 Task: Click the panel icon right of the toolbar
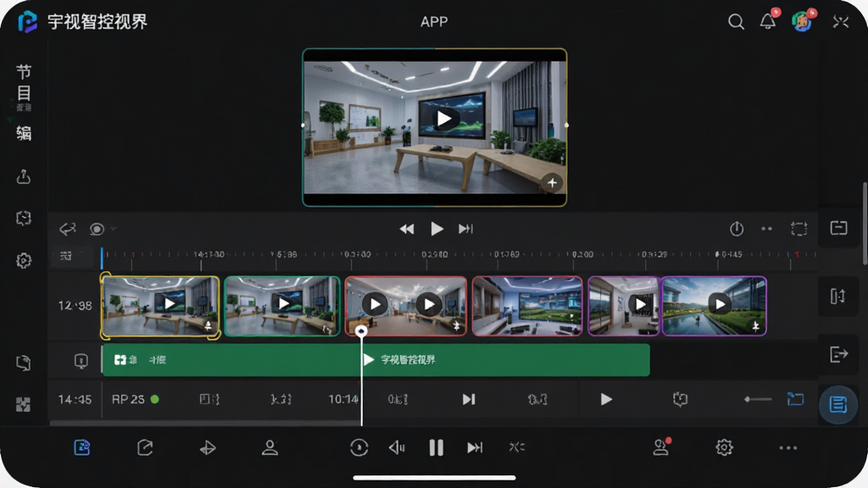tap(838, 228)
